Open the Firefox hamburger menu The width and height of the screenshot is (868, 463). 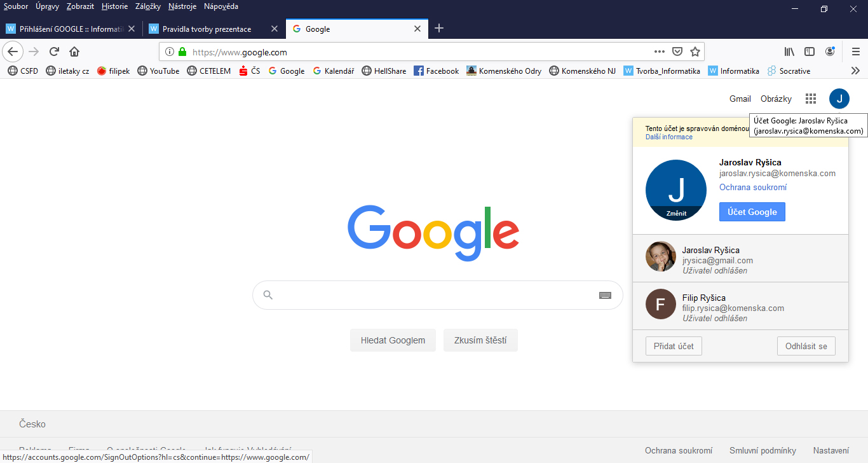click(x=856, y=52)
